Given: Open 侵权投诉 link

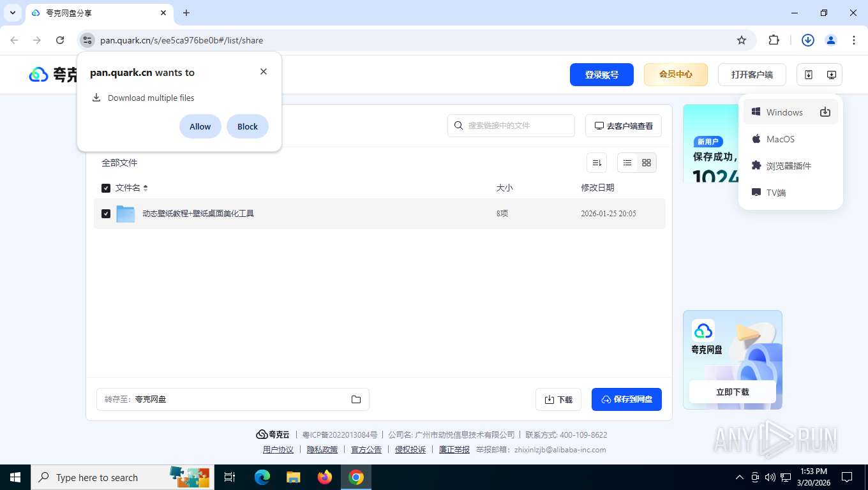Looking at the screenshot, I should [x=410, y=450].
